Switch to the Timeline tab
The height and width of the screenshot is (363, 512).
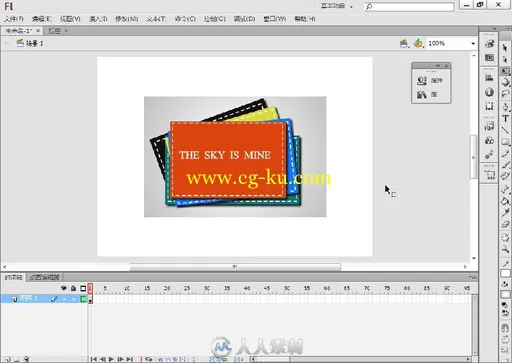point(13,277)
